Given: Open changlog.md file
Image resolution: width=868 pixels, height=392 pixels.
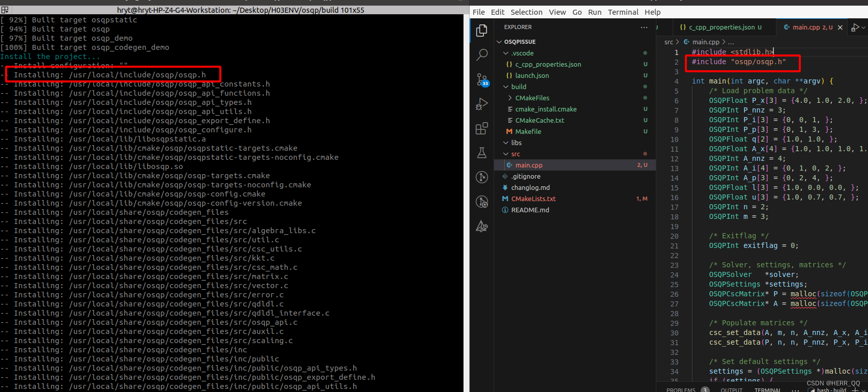Looking at the screenshot, I should tap(575, 187).
